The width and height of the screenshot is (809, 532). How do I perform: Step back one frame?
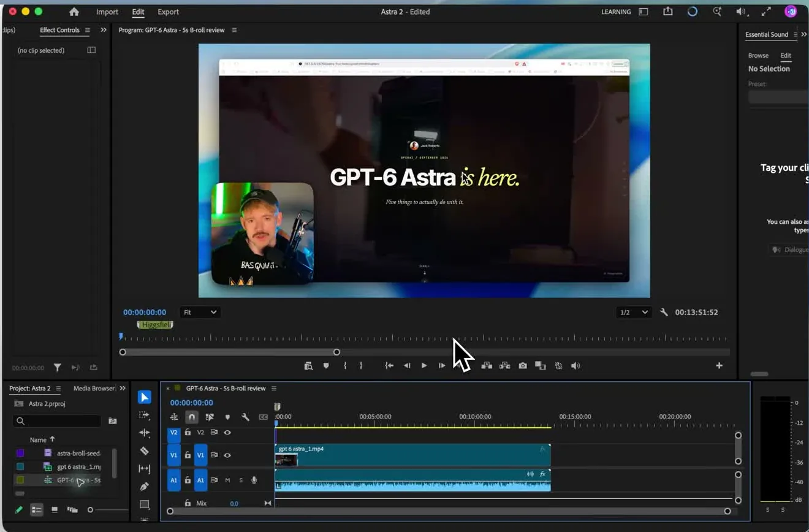tap(407, 366)
